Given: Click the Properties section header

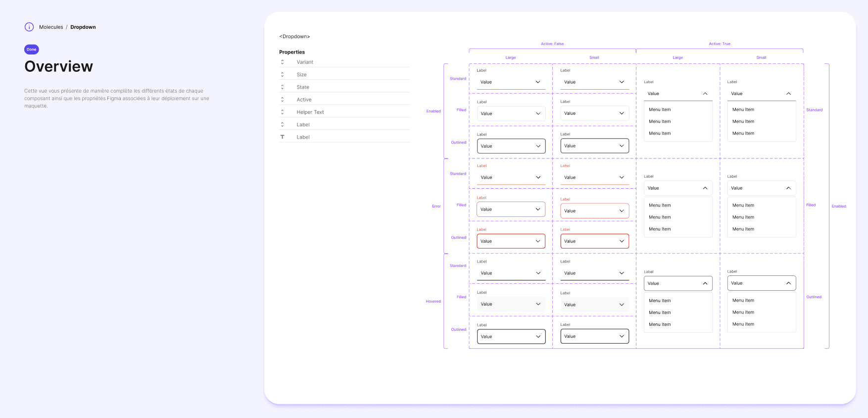Looking at the screenshot, I should tap(292, 52).
